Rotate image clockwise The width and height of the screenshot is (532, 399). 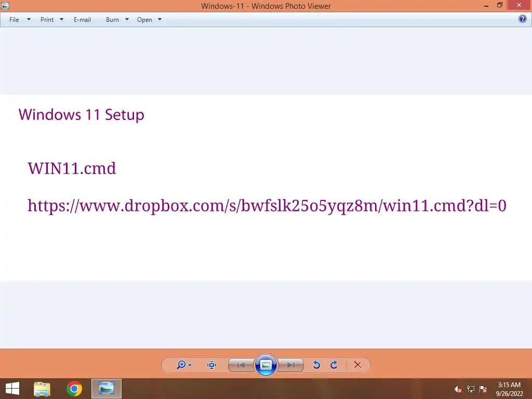(334, 365)
